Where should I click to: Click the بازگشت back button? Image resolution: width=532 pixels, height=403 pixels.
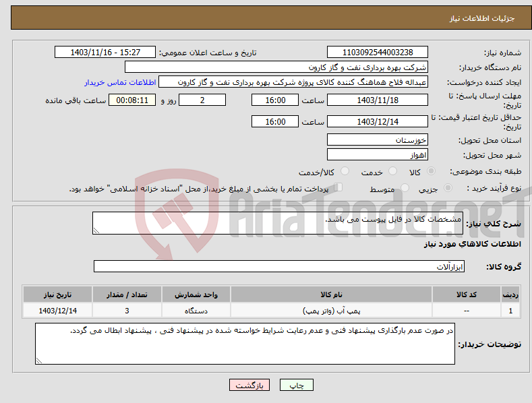pyautogui.click(x=249, y=385)
